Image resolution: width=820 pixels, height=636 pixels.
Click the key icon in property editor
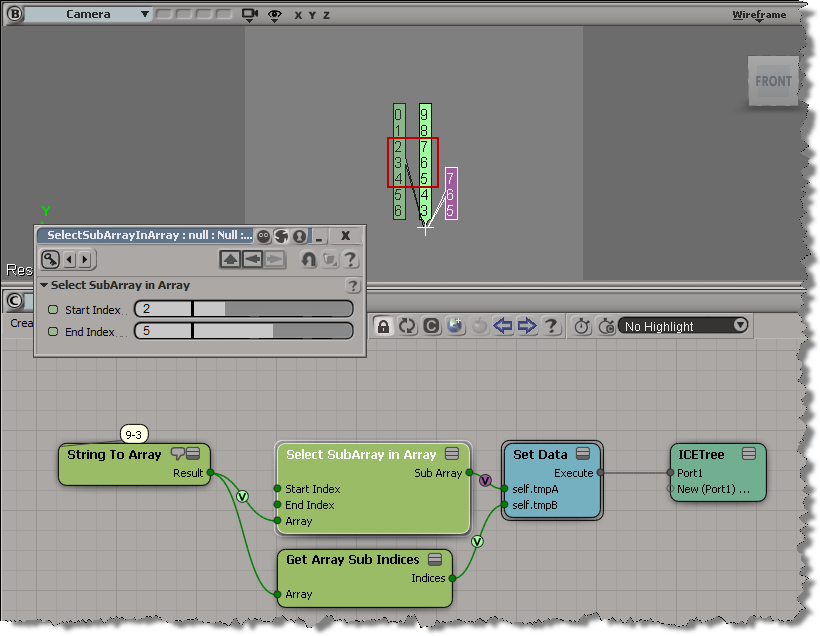click(51, 260)
